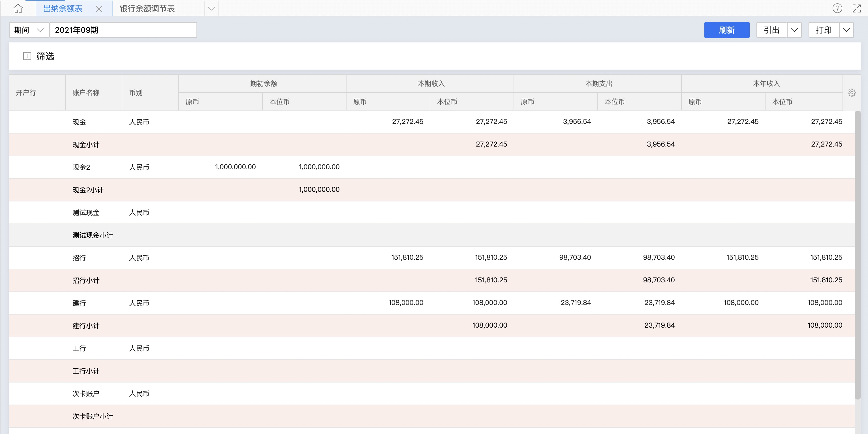Expand the 打印 print options arrow
This screenshot has width=868, height=434.
846,30
